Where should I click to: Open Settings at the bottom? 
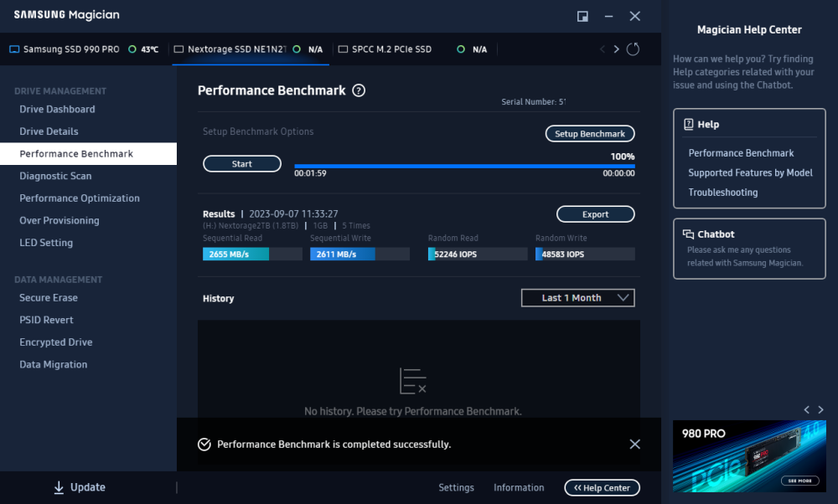pyautogui.click(x=456, y=487)
